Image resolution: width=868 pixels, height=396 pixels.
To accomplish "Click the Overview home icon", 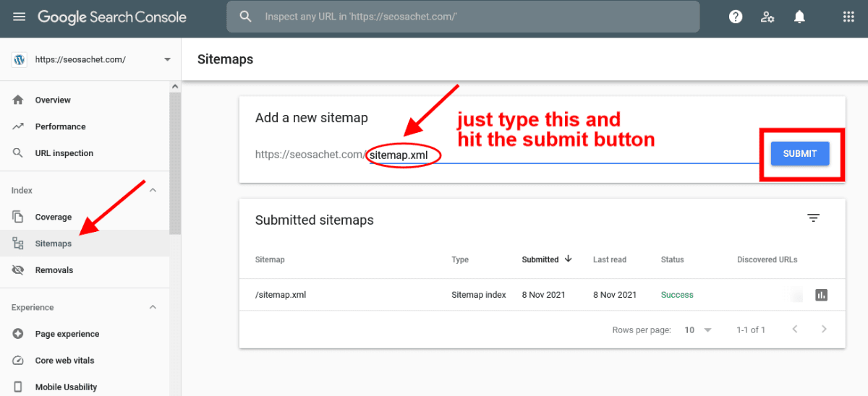I will coord(18,100).
